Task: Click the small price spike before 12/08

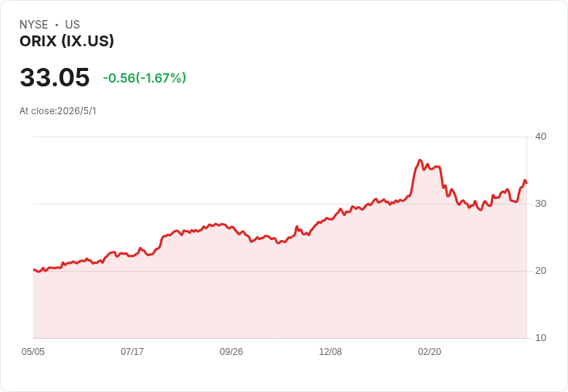Action: click(296, 227)
